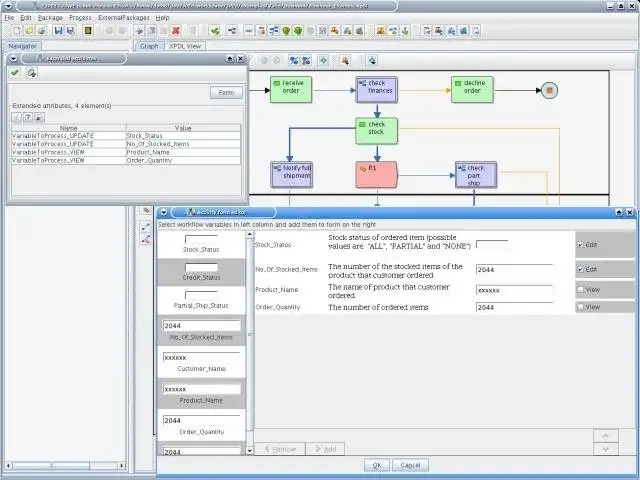Click the Open file folder toolbar icon

pyautogui.click(x=29, y=31)
